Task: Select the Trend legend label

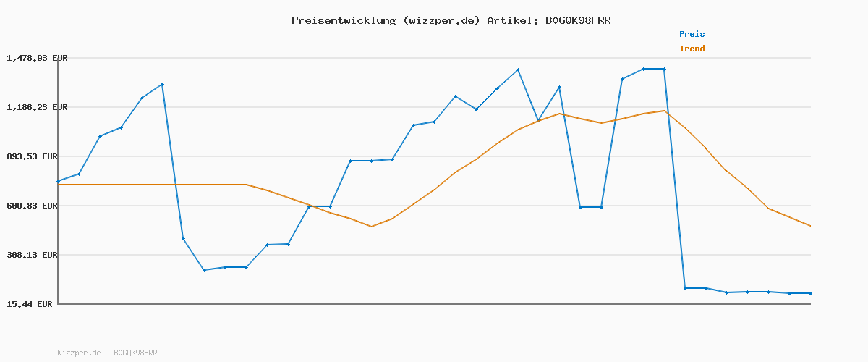Action: click(x=692, y=49)
